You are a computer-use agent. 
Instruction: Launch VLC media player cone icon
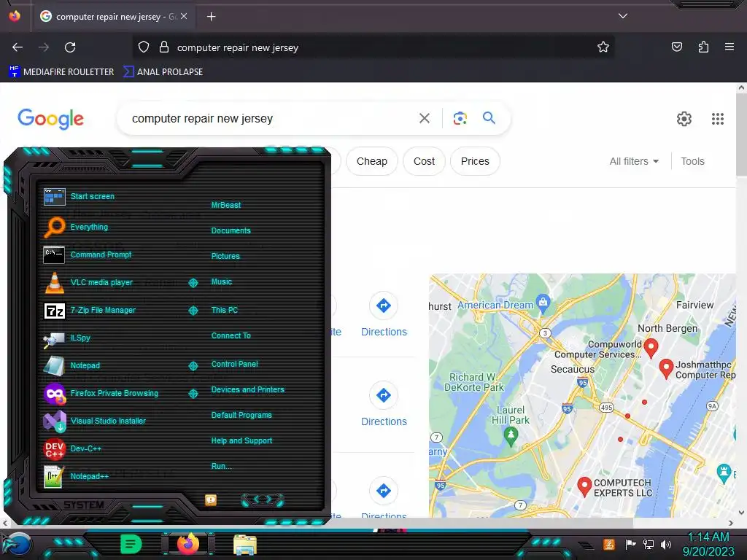pos(54,282)
